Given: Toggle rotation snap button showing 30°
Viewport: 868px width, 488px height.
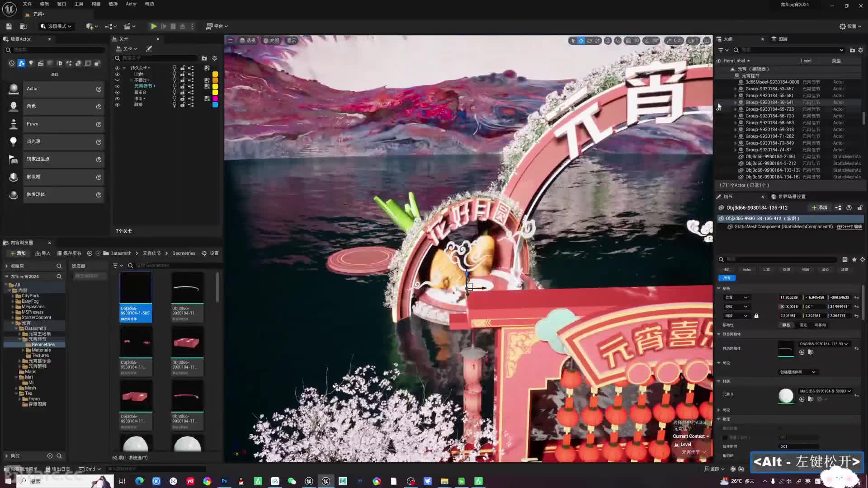Looking at the screenshot, I should [652, 41].
